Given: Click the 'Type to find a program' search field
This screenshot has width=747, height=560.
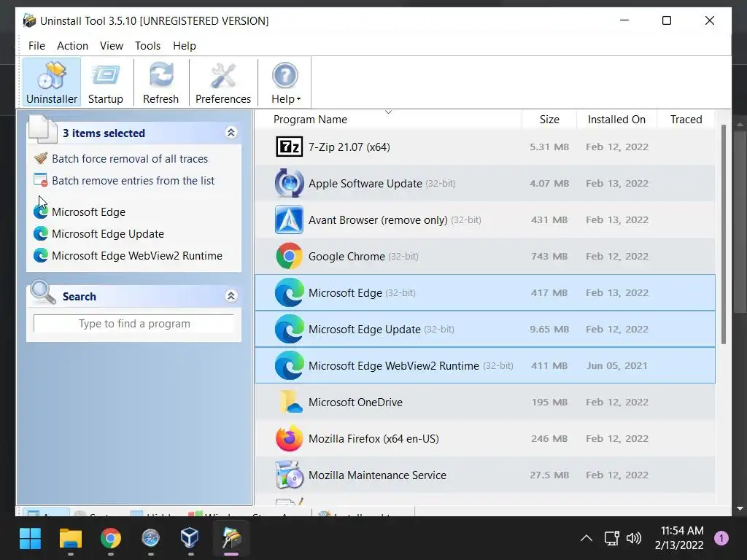Looking at the screenshot, I should pyautogui.click(x=134, y=324).
